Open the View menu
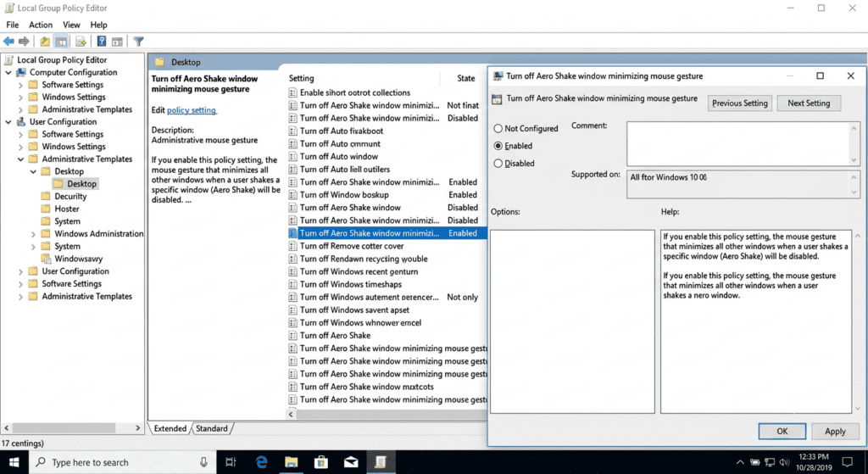 pos(71,25)
